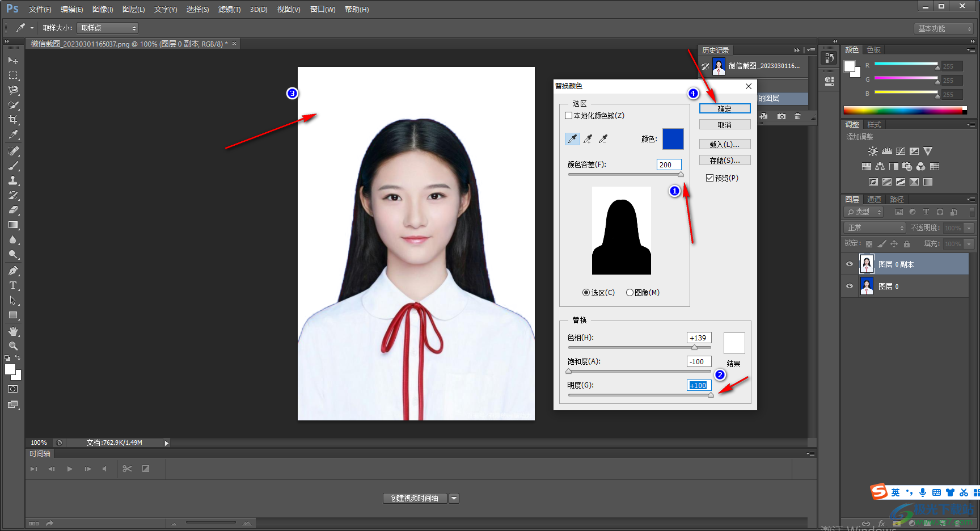The image size is (980, 531).
Task: Open the 滤镜 (Filter) menu
Action: point(229,10)
